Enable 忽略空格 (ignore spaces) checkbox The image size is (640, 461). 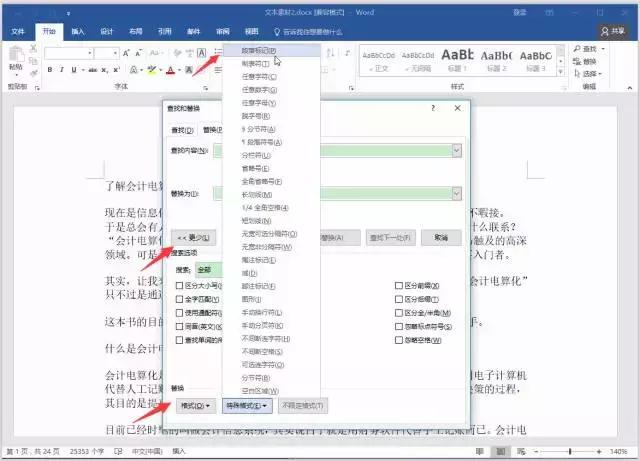(399, 340)
